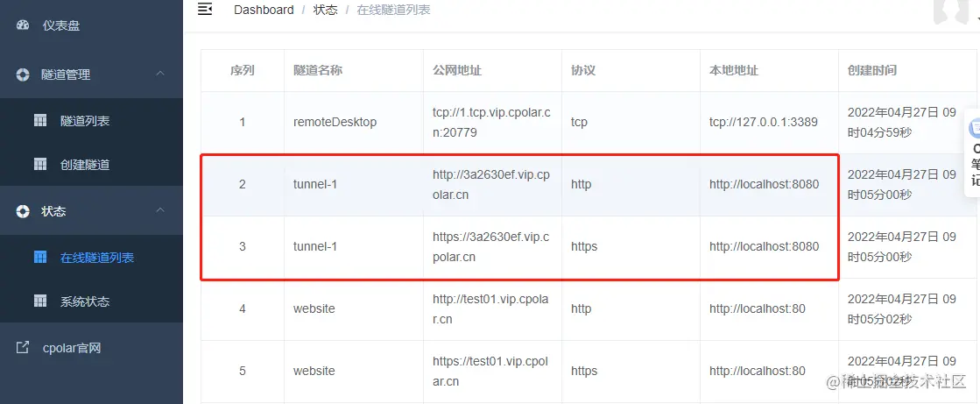Click the grid icon beside 系统状态

[40, 301]
